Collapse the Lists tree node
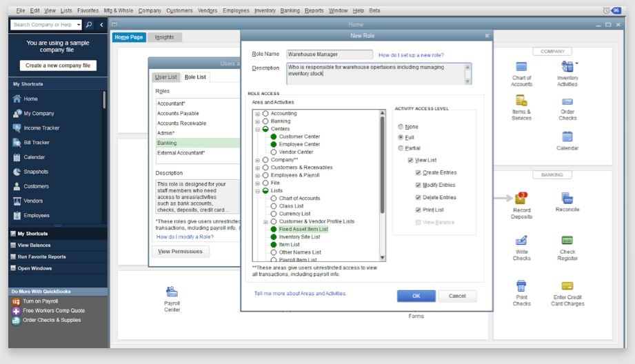The width and height of the screenshot is (635, 364). pyautogui.click(x=258, y=191)
